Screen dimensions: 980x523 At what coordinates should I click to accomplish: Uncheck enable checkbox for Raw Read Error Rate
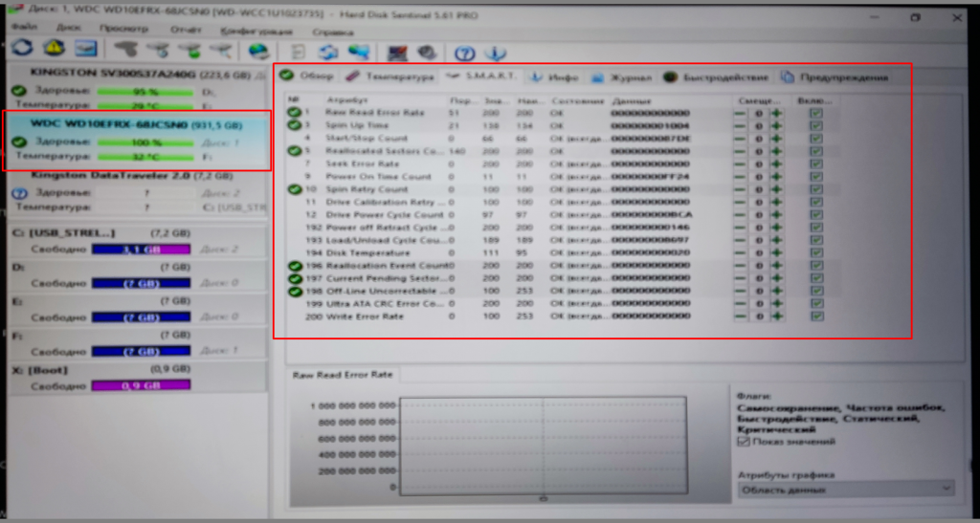coord(815,113)
